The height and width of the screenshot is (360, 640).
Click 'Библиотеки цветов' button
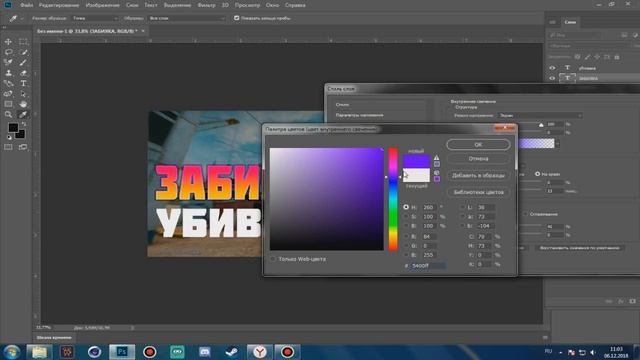pyautogui.click(x=478, y=192)
